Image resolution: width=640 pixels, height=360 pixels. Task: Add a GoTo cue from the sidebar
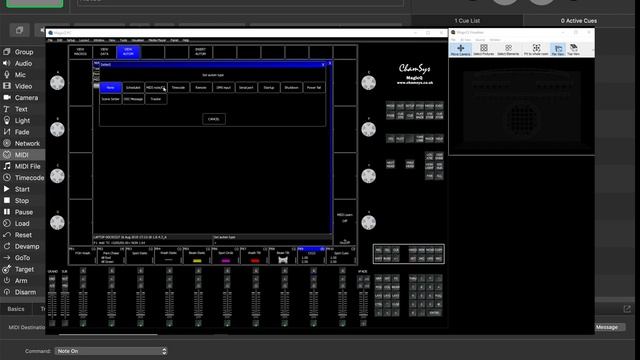click(18, 258)
